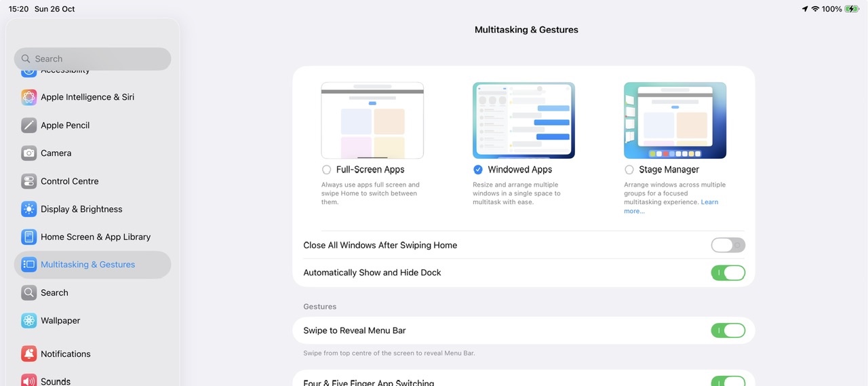Tap the Home Screen & App Library icon
Image resolution: width=868 pixels, height=386 pixels.
[x=28, y=237]
